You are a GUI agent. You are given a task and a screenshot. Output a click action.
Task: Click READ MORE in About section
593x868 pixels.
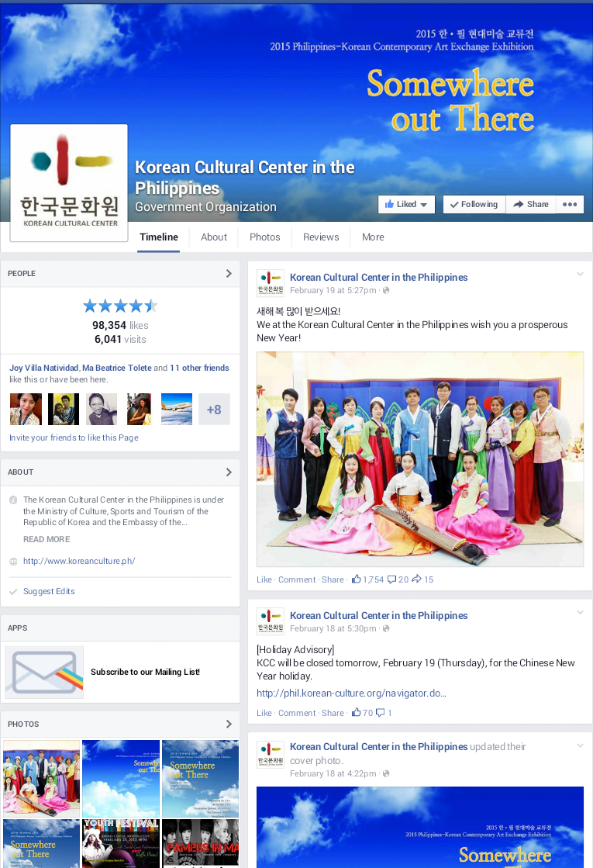47,539
